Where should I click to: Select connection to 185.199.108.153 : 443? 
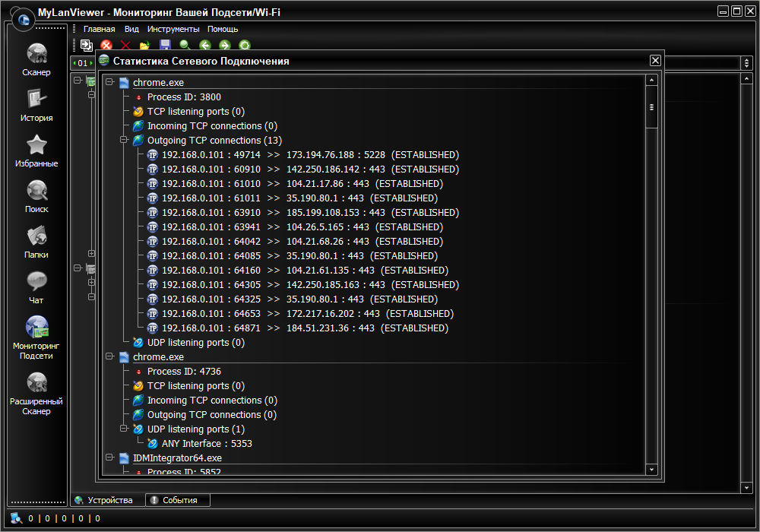click(x=310, y=213)
